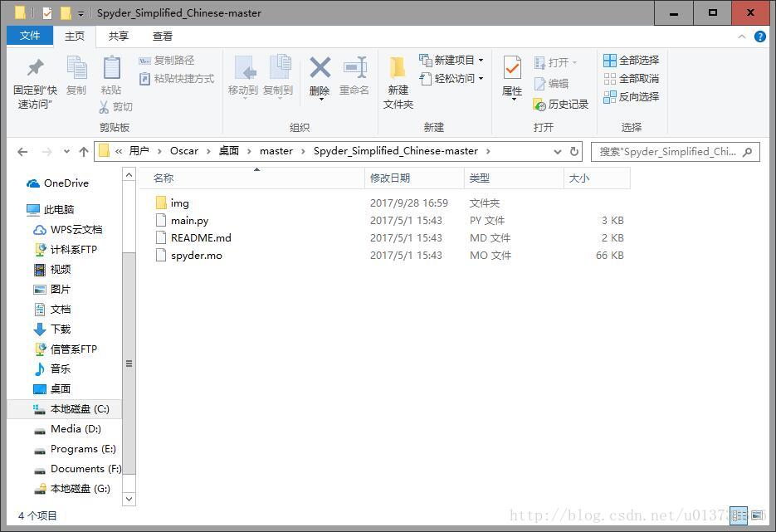
Task: Open Downloads (下载) in sidebar
Action: pyautogui.click(x=52, y=329)
